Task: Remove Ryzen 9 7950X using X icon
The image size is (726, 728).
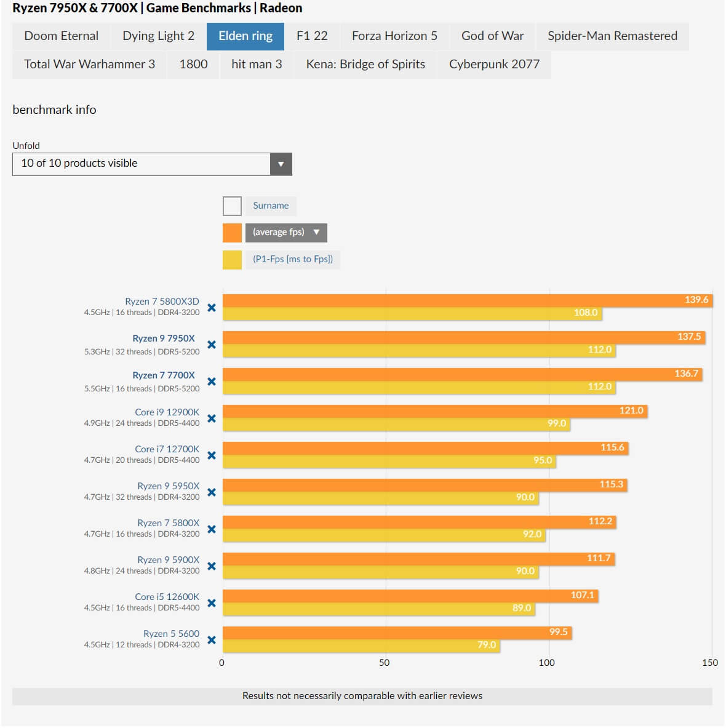Action: tap(212, 345)
